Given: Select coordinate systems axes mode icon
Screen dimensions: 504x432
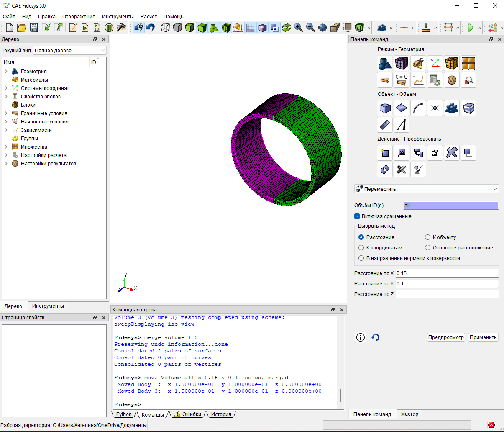Looking at the screenshot, I should pos(435,63).
